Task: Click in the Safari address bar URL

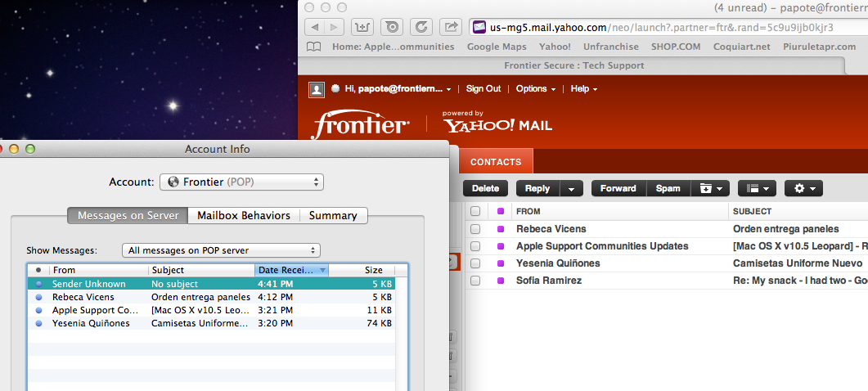Action: 661,27
